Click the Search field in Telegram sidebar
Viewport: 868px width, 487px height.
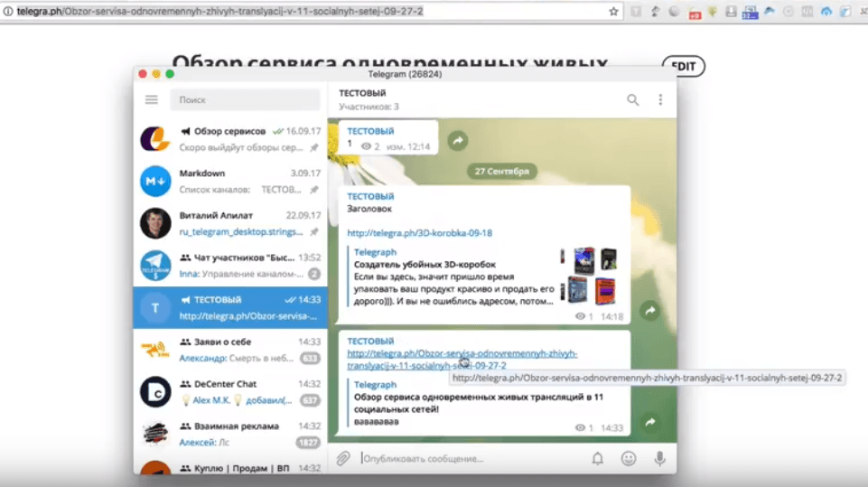click(247, 99)
